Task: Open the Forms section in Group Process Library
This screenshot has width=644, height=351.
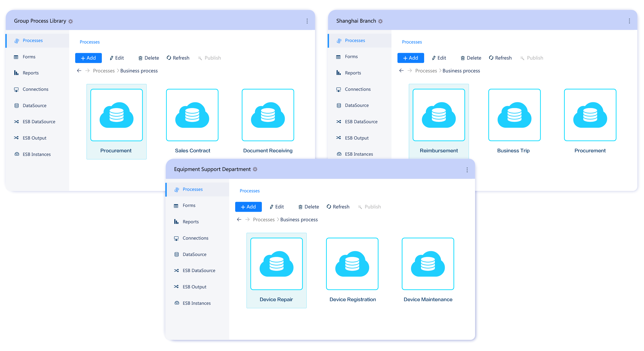Action: (x=29, y=57)
